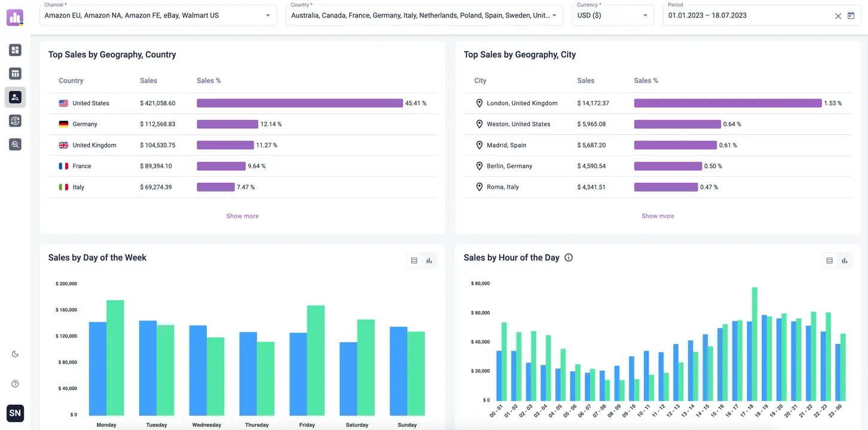Expand the Channel dropdown
The image size is (868, 430).
pyautogui.click(x=268, y=16)
